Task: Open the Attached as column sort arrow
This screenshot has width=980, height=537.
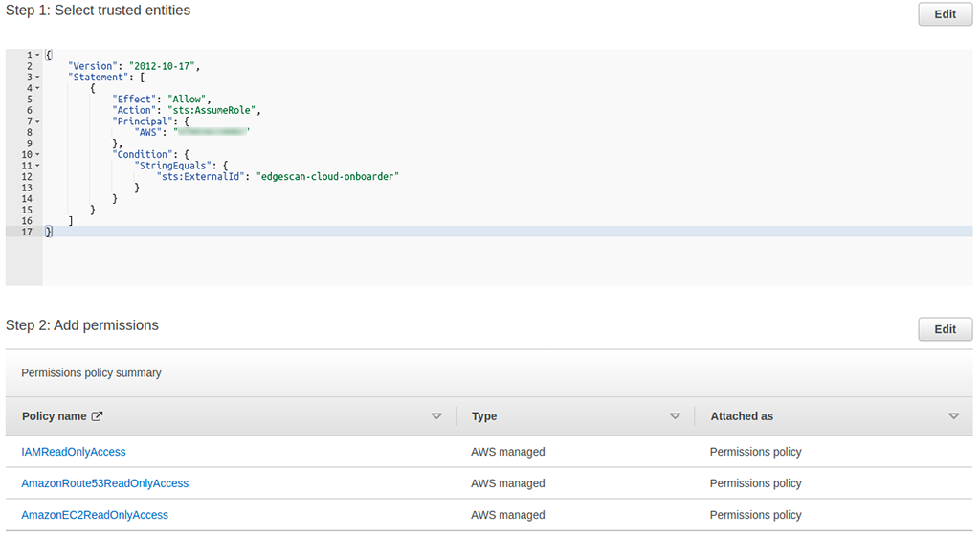Action: coord(954,416)
